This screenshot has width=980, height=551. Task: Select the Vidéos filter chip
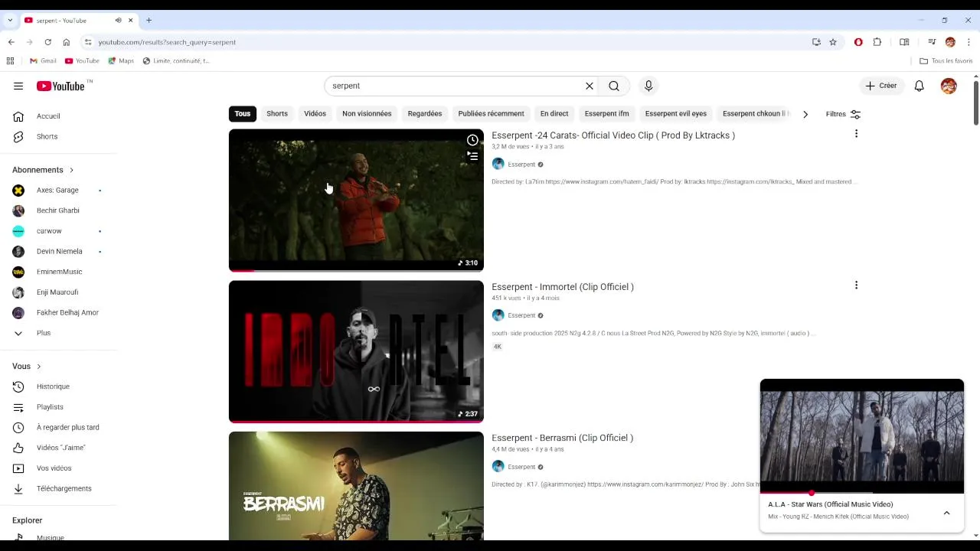click(x=315, y=114)
